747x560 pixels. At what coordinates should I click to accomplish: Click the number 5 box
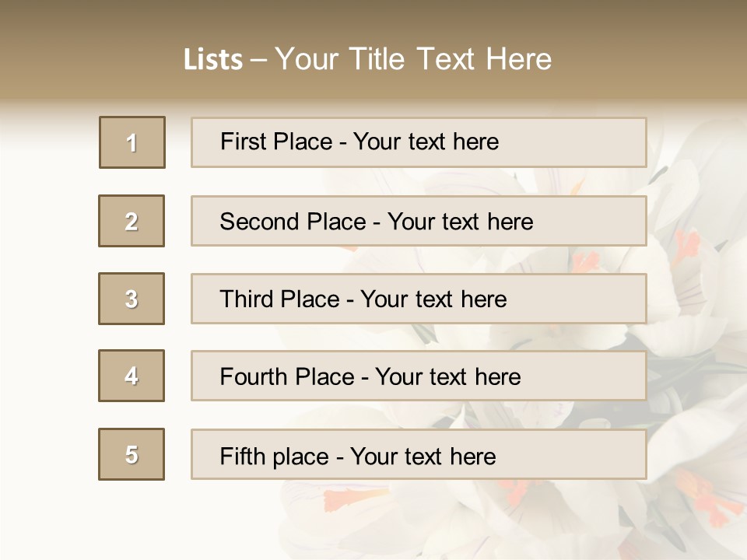(x=132, y=454)
